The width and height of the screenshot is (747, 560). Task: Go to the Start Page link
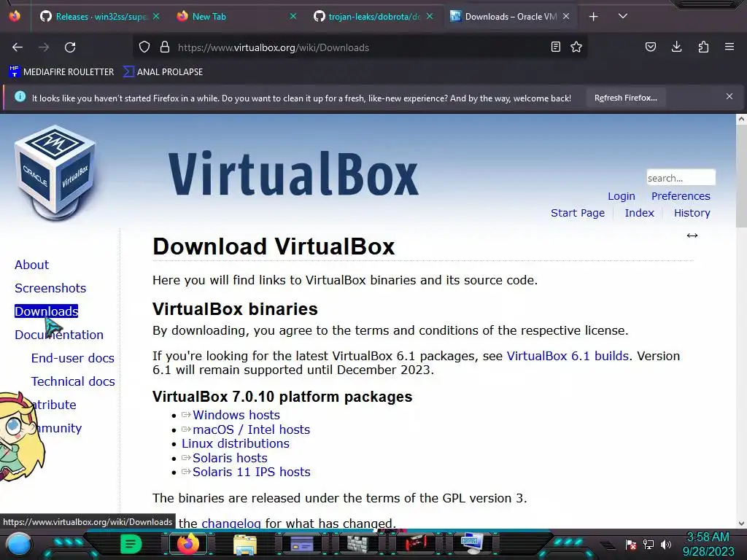[x=578, y=213]
